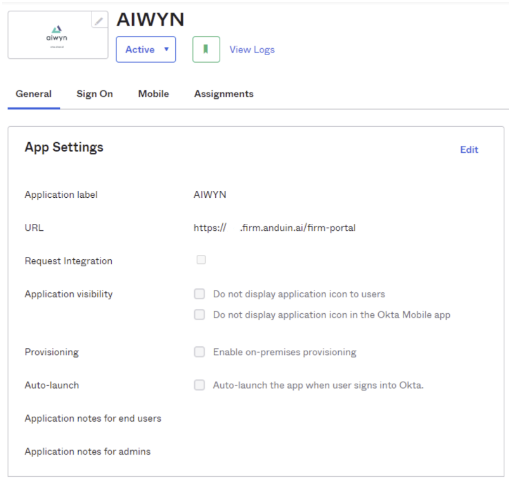Open the Mobile tab

click(153, 94)
